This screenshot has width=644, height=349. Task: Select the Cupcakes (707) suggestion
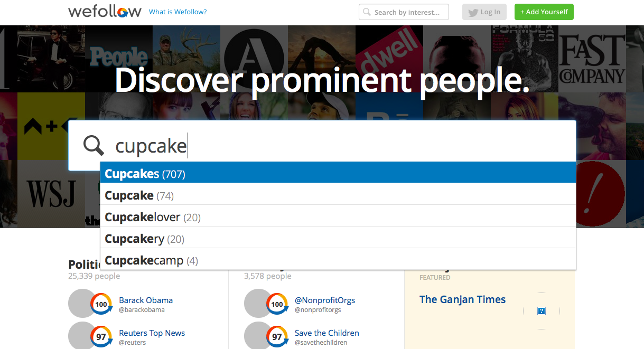338,173
